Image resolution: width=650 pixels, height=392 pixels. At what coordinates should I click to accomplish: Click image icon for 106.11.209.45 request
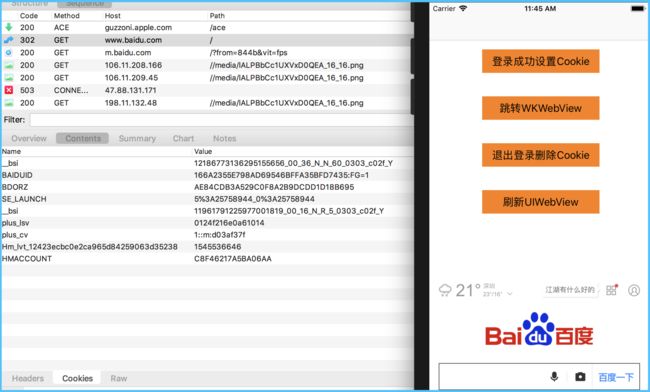tap(9, 78)
